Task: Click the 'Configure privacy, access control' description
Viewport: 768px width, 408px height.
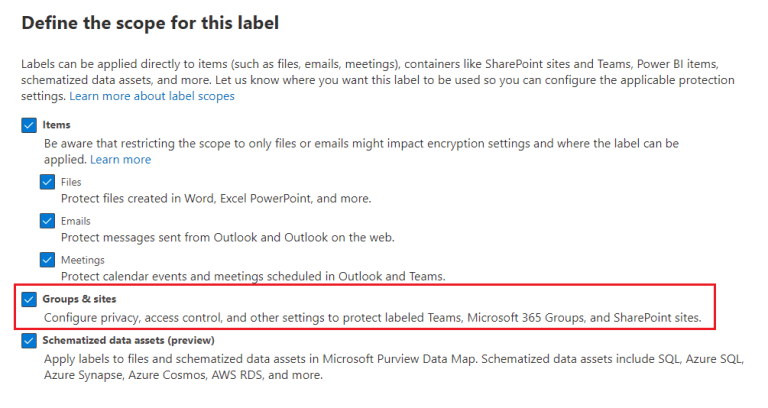Action: tap(372, 317)
